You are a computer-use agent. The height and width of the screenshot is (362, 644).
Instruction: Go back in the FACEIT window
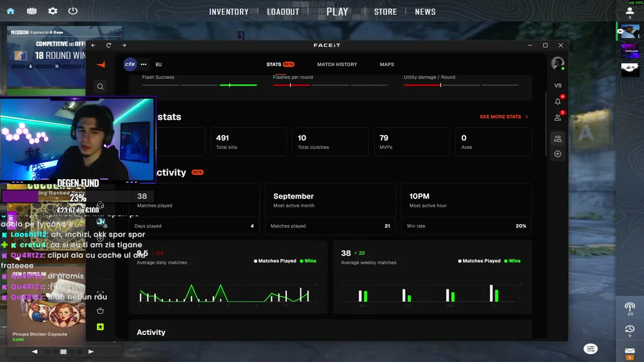point(93,45)
